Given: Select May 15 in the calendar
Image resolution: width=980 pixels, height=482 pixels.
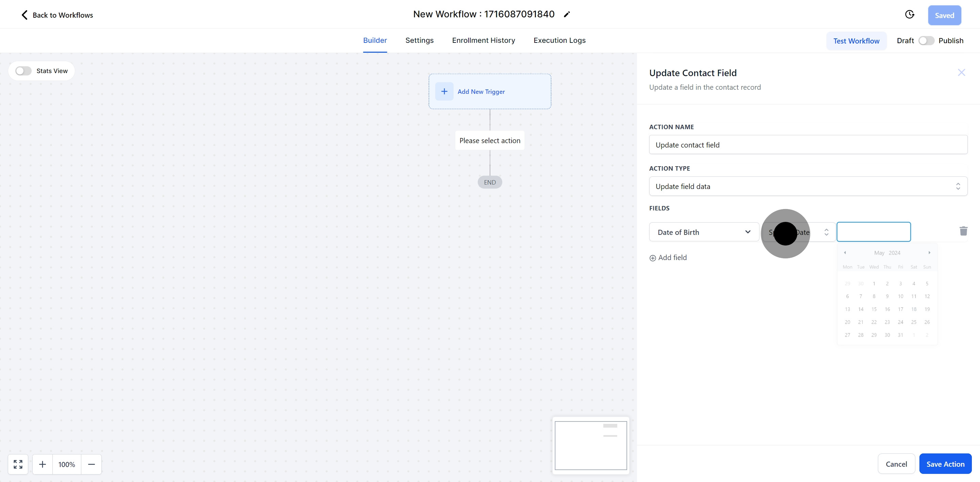Looking at the screenshot, I should pos(874,309).
